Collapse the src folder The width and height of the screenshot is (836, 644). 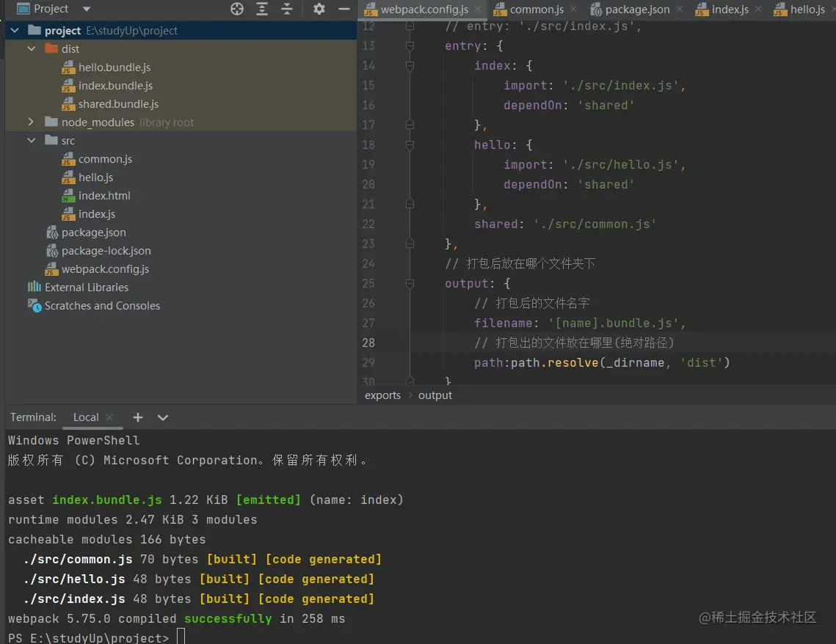[x=32, y=141]
